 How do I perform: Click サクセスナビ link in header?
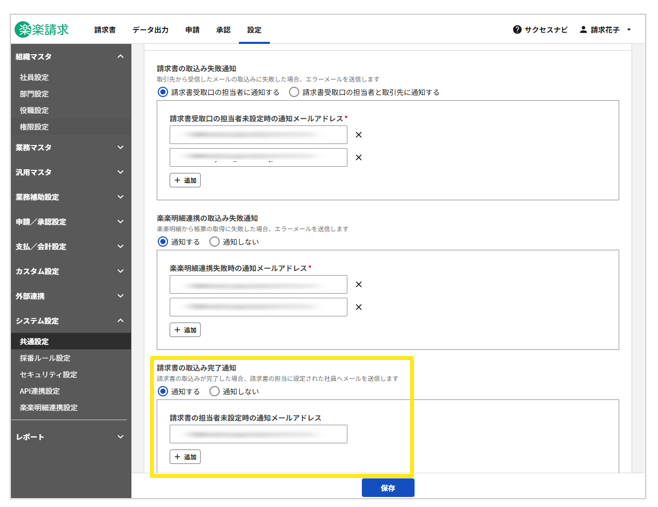pyautogui.click(x=546, y=30)
